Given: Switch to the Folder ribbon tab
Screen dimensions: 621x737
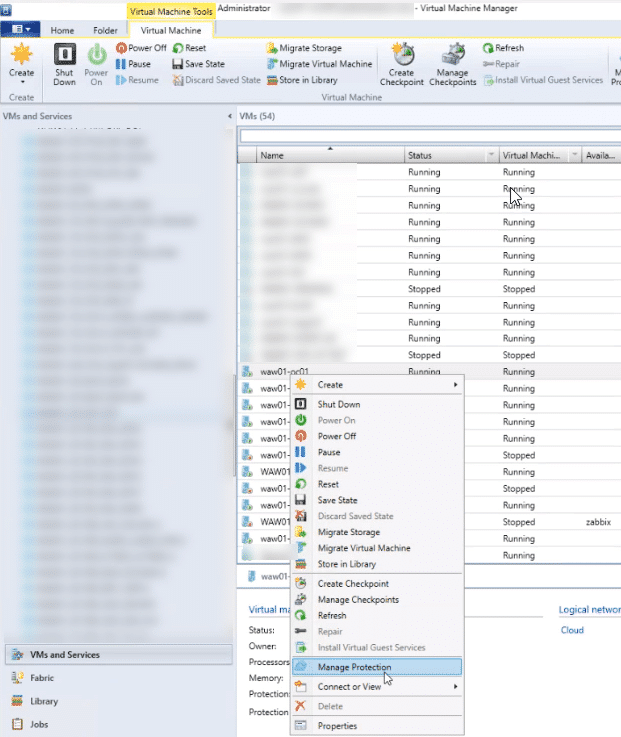Looking at the screenshot, I should [x=105, y=31].
